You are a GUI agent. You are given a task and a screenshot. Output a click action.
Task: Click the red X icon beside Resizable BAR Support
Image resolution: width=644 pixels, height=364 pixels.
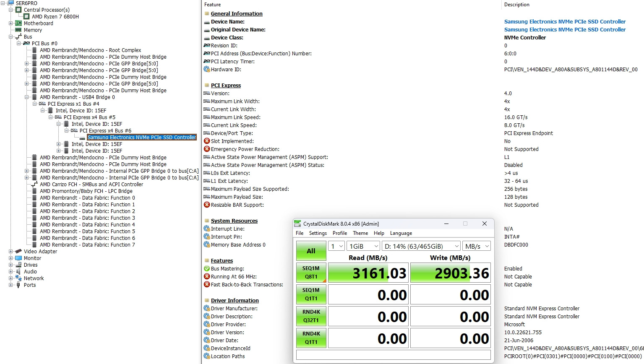coord(207,205)
